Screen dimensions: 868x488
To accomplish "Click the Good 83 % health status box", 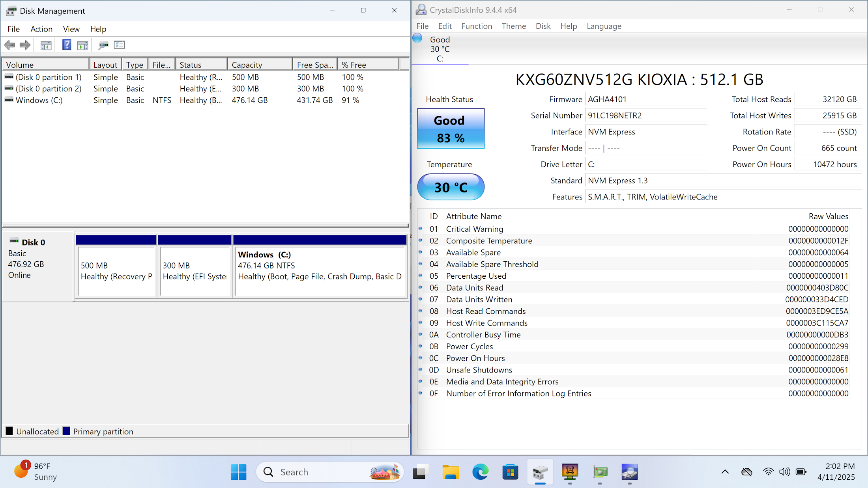I will point(451,129).
